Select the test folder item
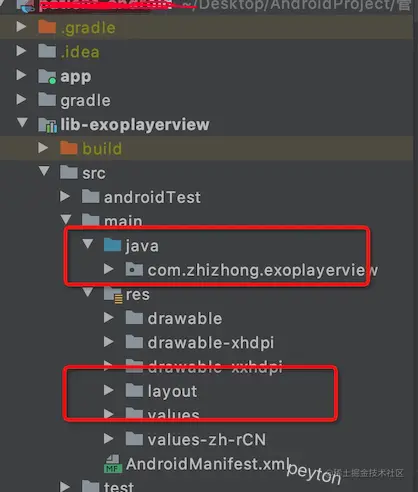 click(x=119, y=486)
